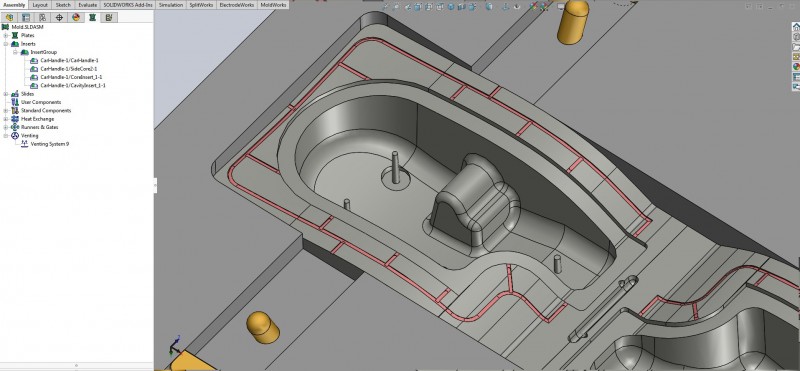Open the last panel tab with checklist icon
The height and width of the screenshot is (371, 800).
[109, 17]
